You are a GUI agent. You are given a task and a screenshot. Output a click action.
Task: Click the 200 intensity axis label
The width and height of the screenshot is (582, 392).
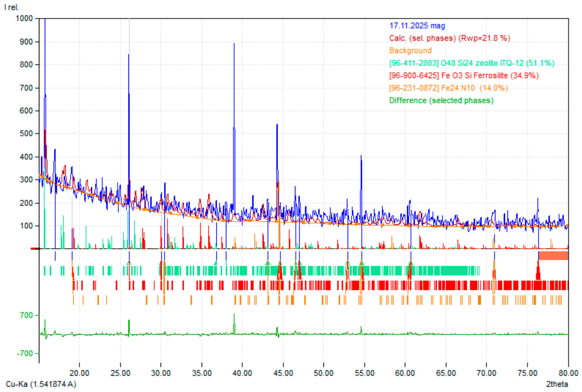[x=26, y=203]
